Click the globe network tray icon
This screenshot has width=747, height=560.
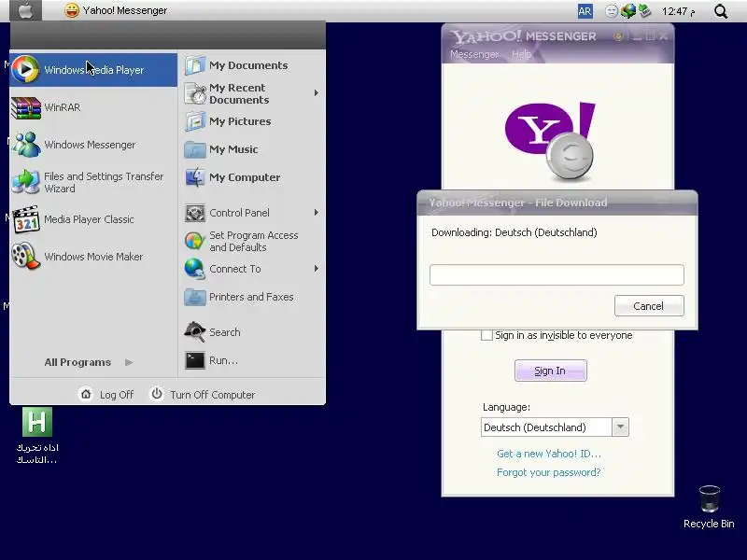(x=627, y=11)
